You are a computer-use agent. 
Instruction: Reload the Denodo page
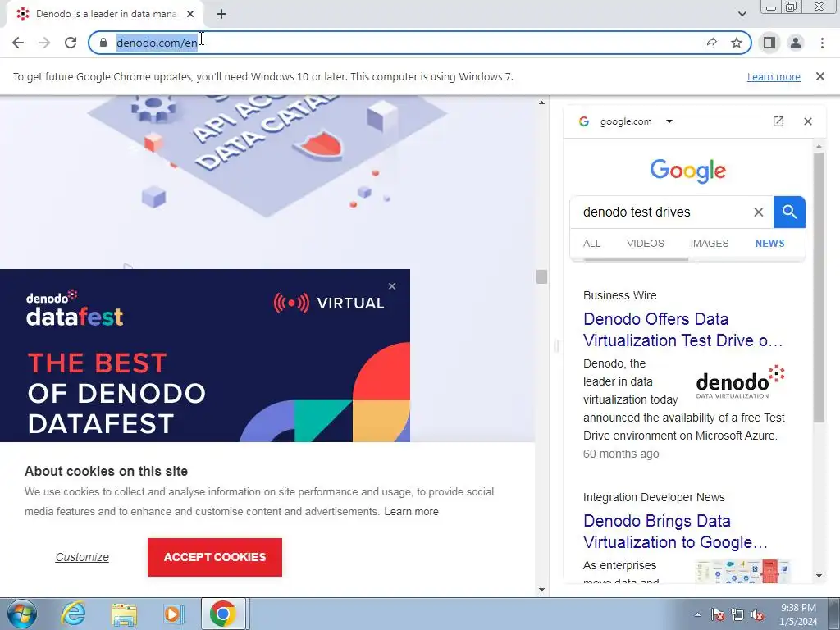coord(71,43)
